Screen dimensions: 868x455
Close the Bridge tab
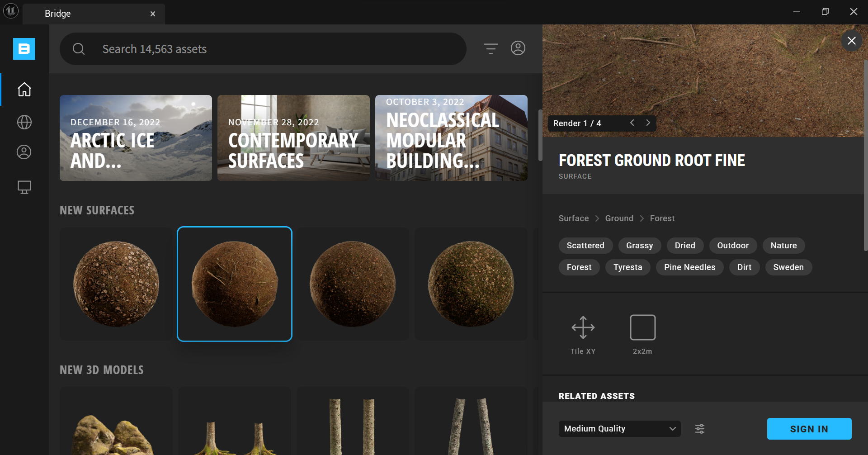coord(153,14)
